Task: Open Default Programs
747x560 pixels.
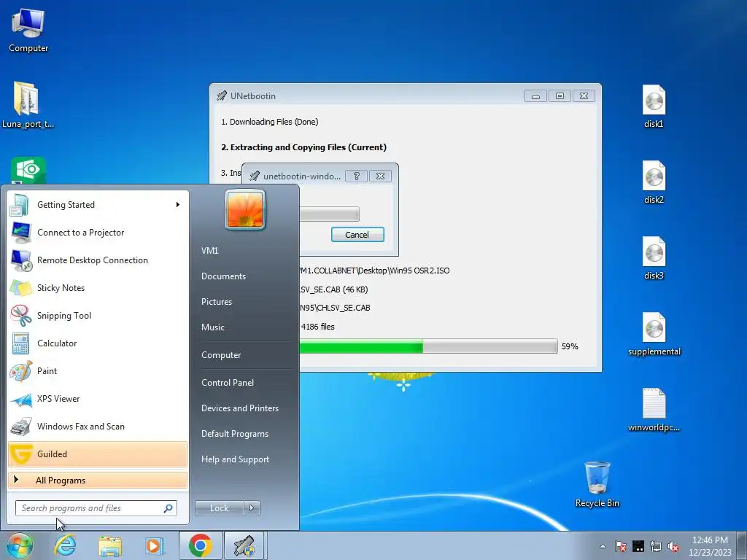Action: point(234,434)
